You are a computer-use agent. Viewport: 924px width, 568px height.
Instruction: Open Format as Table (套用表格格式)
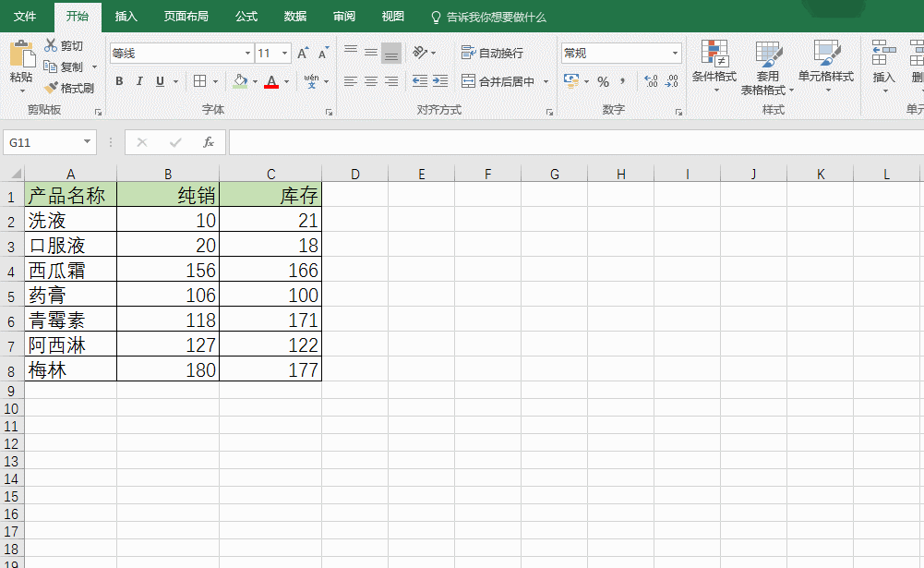pos(767,67)
